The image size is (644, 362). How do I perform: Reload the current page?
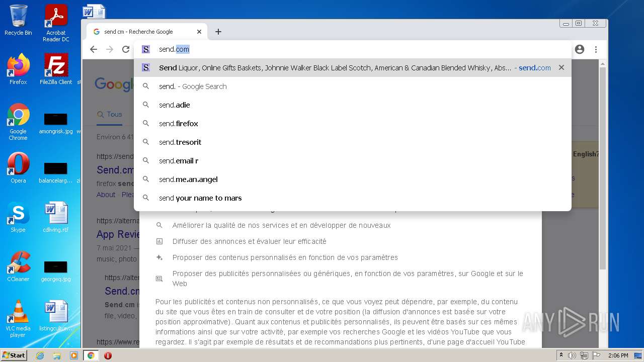126,49
